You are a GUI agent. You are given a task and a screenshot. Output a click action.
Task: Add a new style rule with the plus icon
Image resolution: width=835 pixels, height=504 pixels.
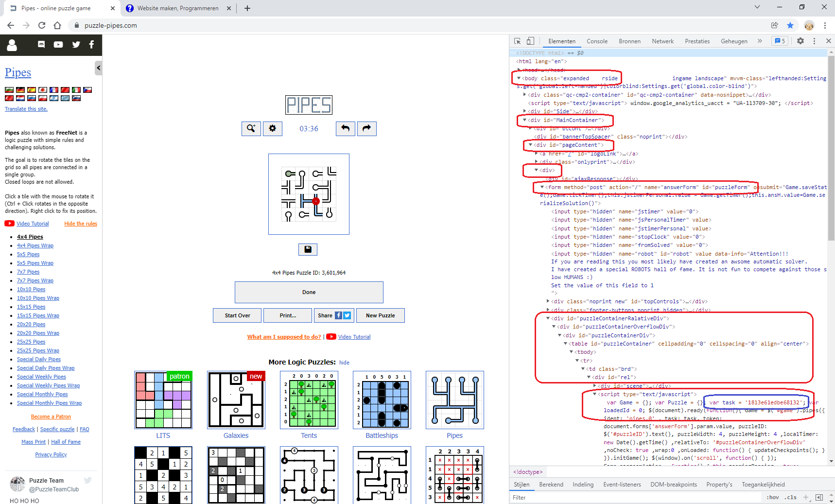(x=806, y=497)
